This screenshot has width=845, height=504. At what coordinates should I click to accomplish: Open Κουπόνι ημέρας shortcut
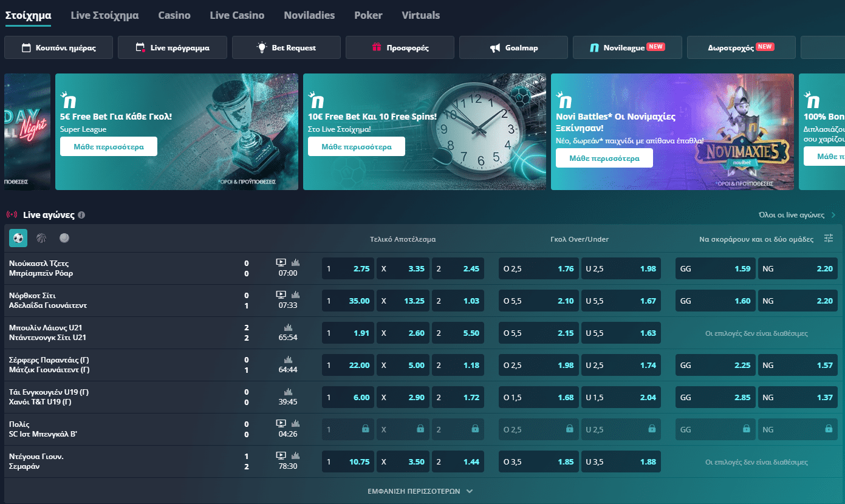click(x=59, y=47)
